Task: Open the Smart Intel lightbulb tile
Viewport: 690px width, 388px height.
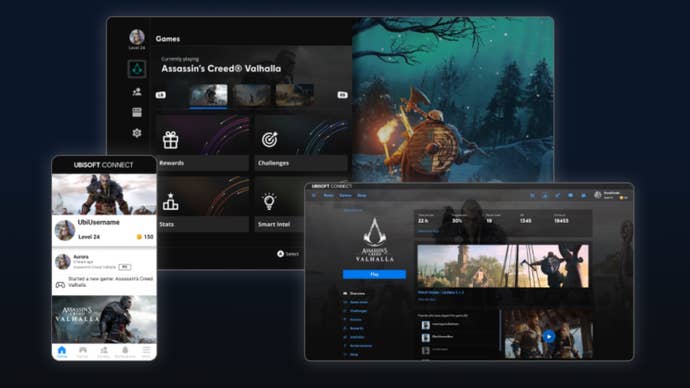Action: [x=280, y=204]
